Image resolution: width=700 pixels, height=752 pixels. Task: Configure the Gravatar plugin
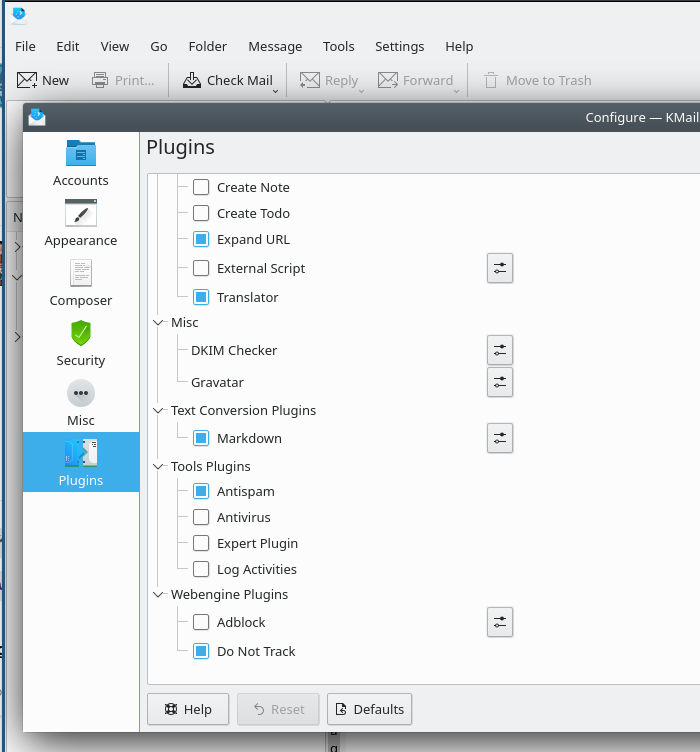[x=500, y=382]
